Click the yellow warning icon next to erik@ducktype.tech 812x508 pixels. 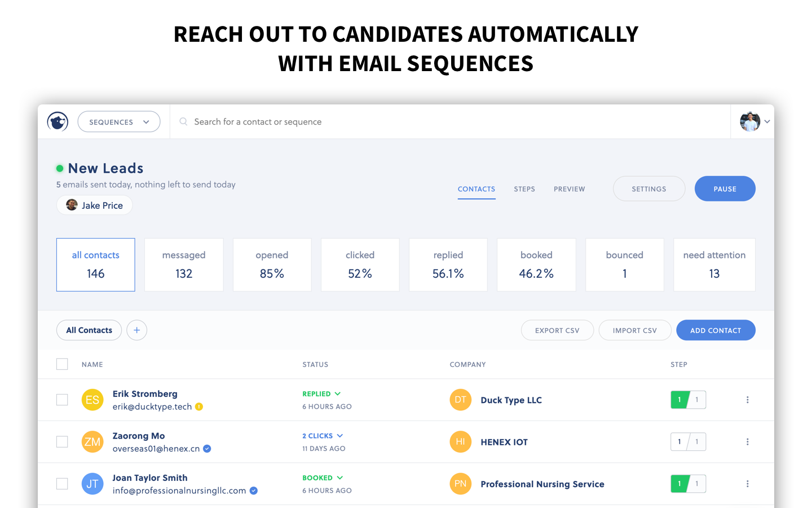coord(199,406)
